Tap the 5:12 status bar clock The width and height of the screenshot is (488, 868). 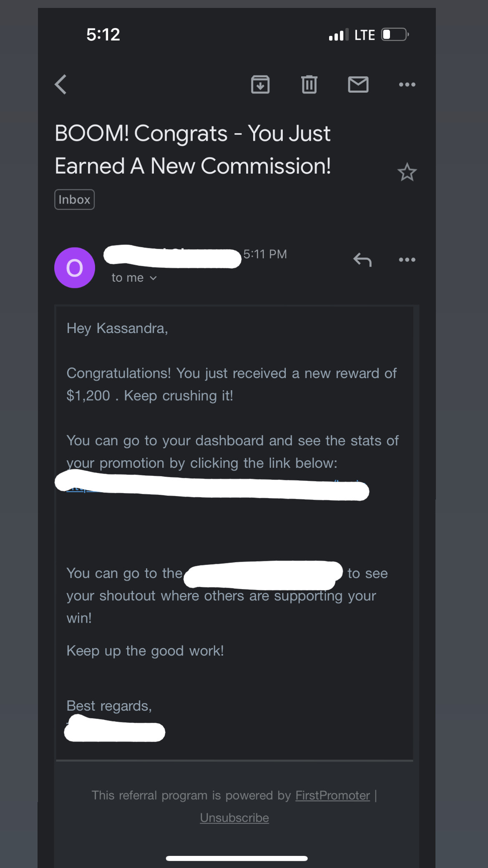[x=103, y=35]
